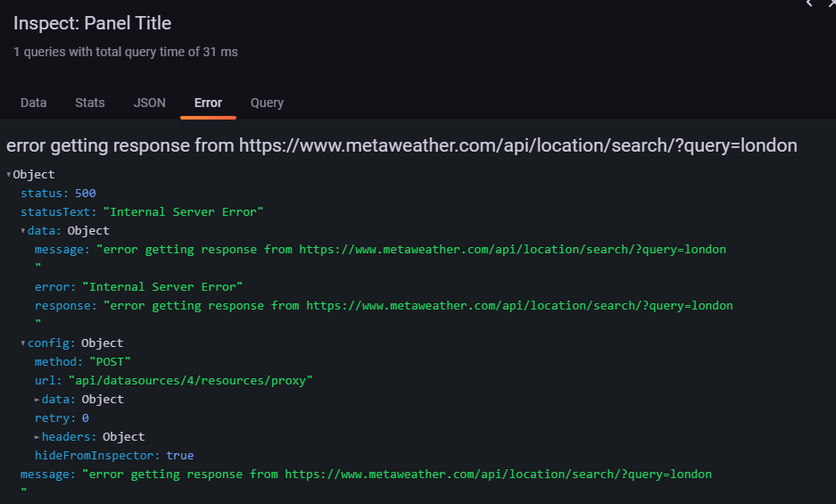
Task: Click the error heading with metaweather URL
Action: [401, 145]
